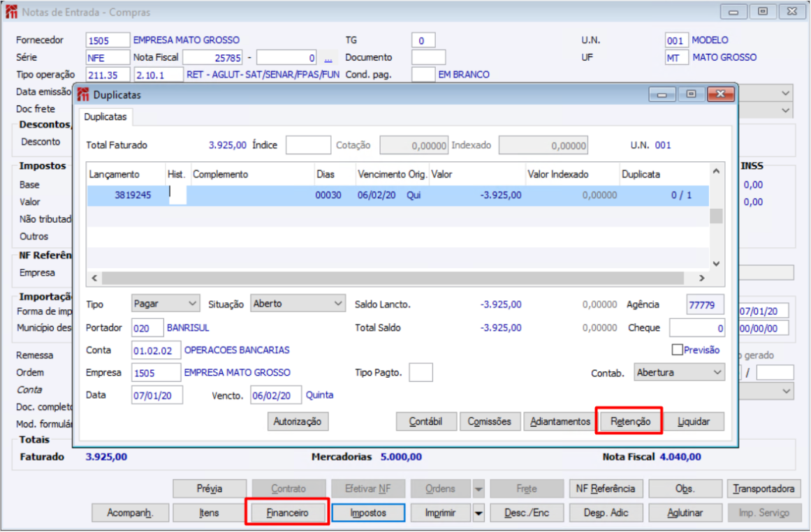Click the Índice input field
The image size is (811, 532).
308,145
